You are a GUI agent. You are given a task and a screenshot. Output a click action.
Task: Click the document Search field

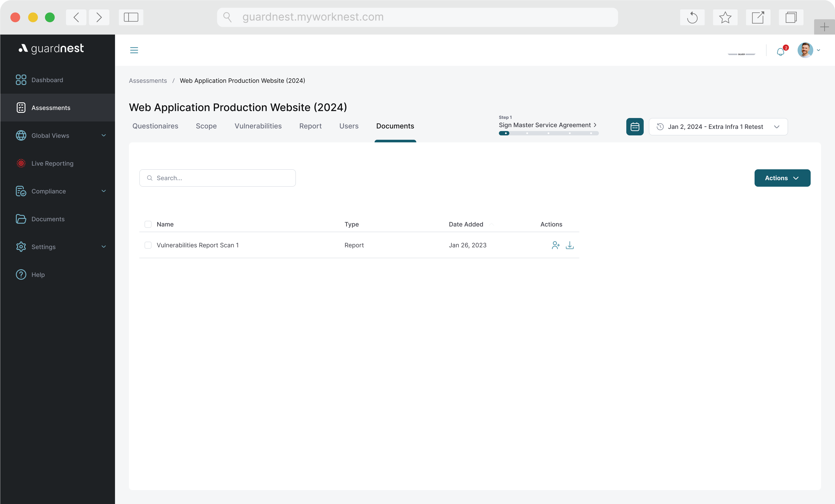[217, 178]
